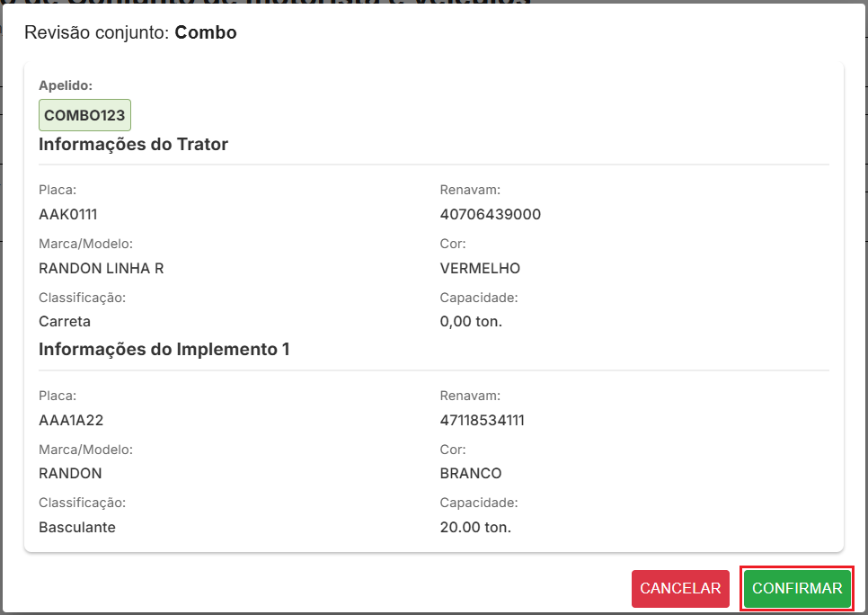
Task: Select the Marca/Modelo RANDON LINHA R text
Action: click(x=102, y=268)
